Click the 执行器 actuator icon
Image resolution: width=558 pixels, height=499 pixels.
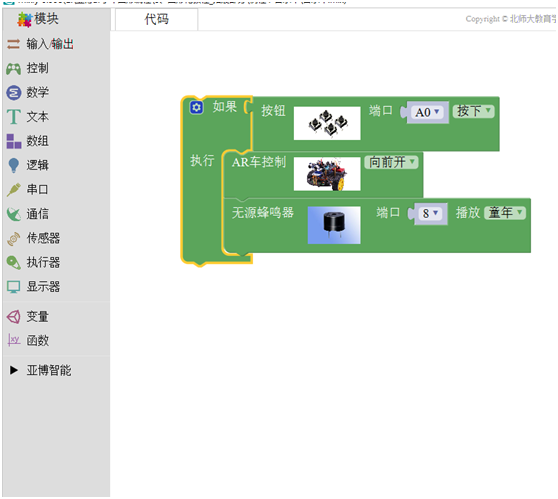tap(14, 263)
